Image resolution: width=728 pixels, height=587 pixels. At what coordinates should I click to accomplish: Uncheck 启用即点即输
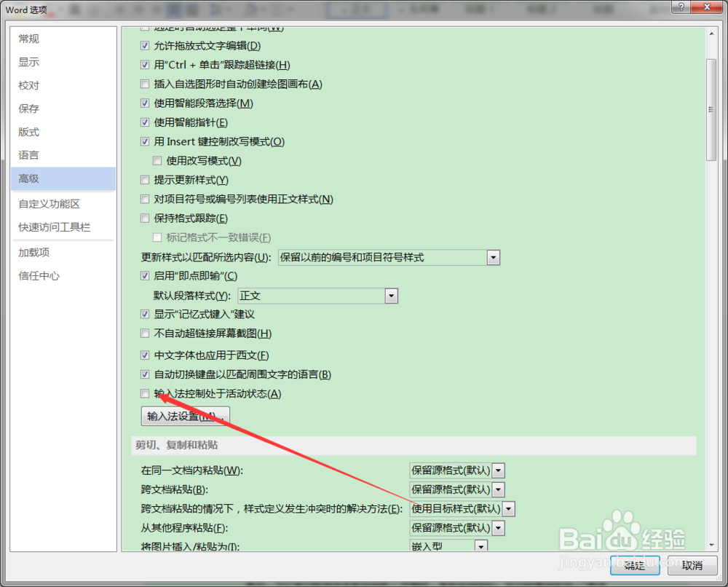pyautogui.click(x=144, y=276)
